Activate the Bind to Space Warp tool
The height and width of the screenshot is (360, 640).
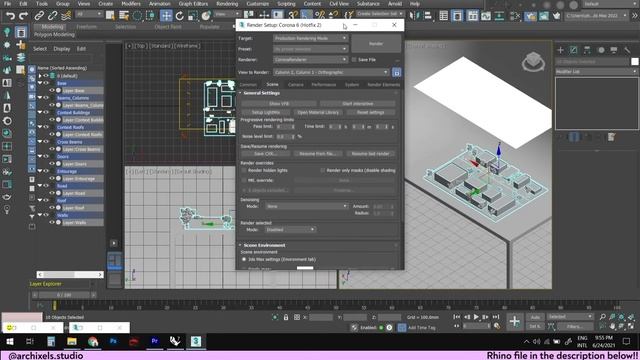pos(66,16)
